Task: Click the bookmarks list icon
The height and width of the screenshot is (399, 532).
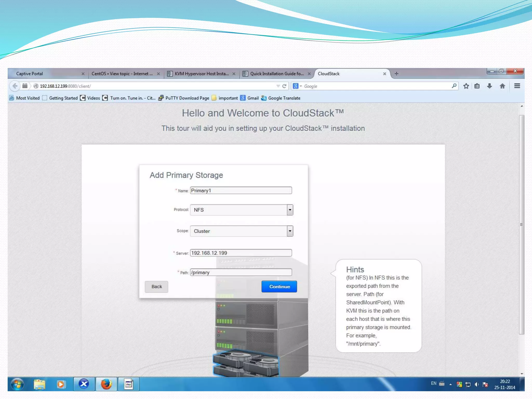Action: click(477, 86)
